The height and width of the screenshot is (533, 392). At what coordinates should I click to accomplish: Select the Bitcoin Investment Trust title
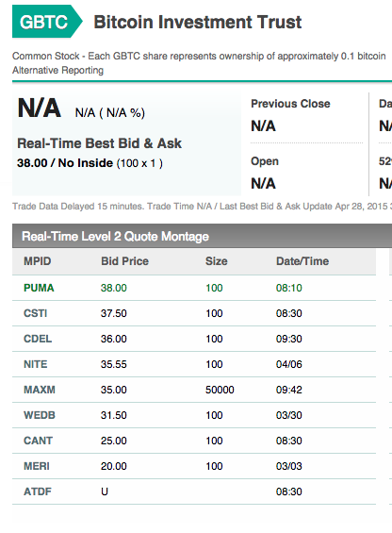point(197,22)
